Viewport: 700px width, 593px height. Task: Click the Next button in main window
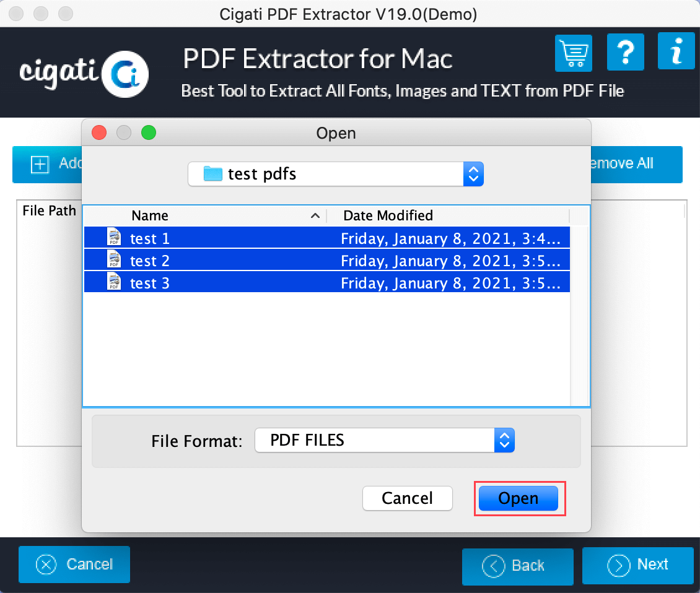pyautogui.click(x=637, y=565)
